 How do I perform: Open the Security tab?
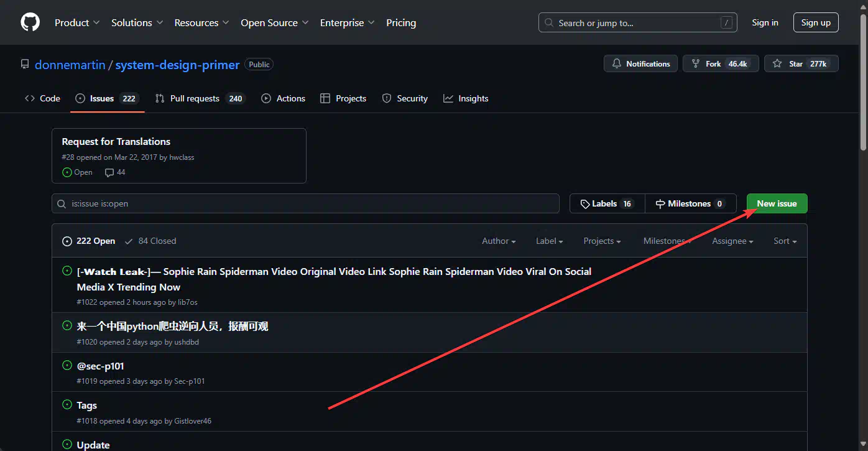405,98
